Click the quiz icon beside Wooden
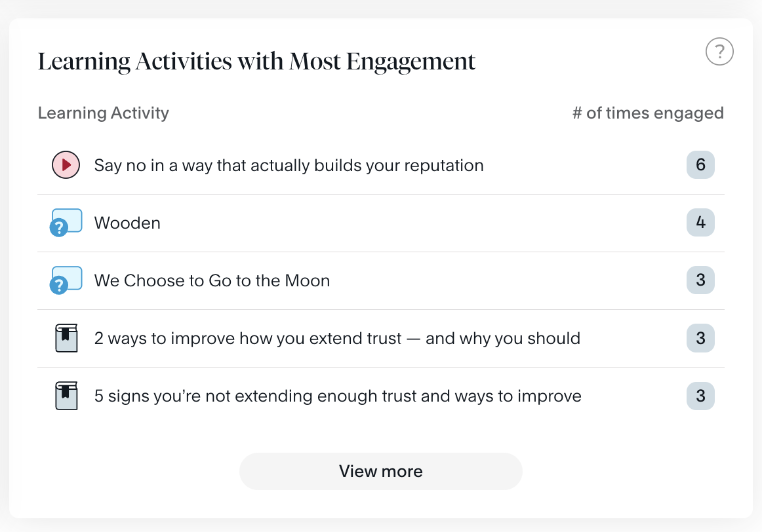Screen dimensions: 762x532 [66, 223]
